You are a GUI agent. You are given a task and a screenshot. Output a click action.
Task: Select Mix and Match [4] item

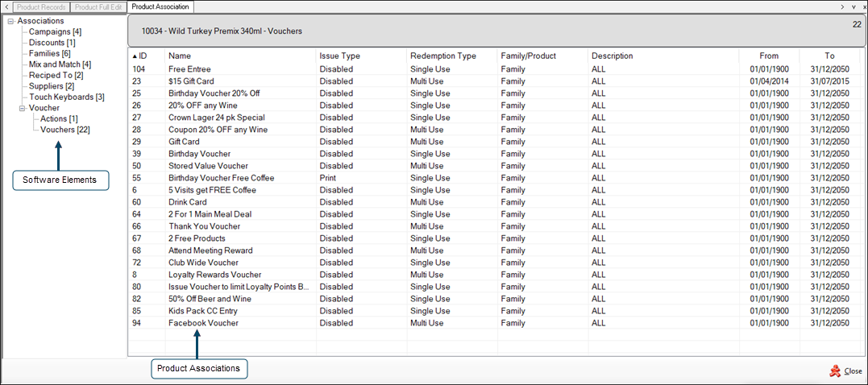60,64
